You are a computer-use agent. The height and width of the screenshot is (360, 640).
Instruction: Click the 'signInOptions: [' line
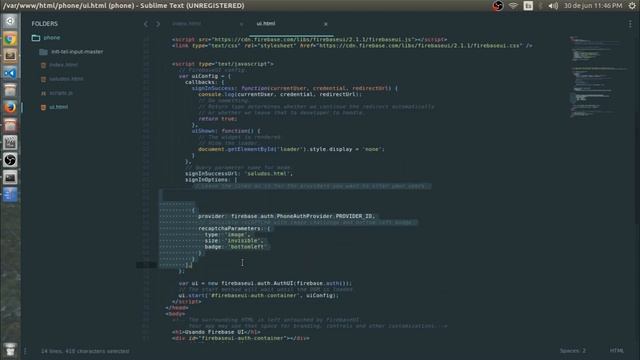[211, 180]
